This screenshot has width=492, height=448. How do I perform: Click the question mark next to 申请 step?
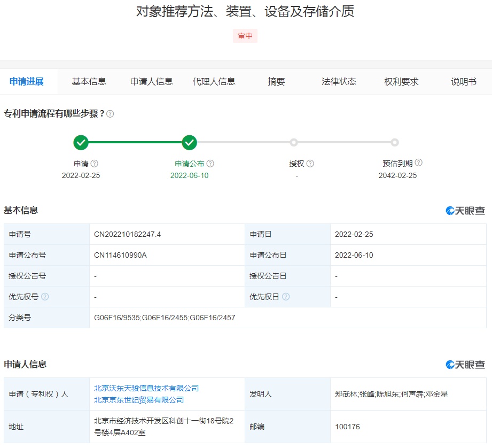pyautogui.click(x=95, y=164)
